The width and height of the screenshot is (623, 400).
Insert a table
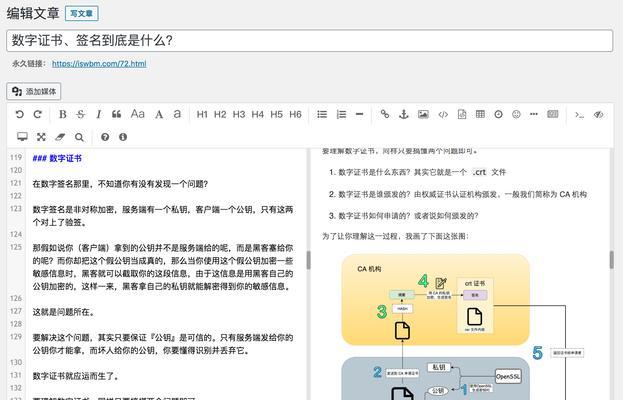coord(480,114)
